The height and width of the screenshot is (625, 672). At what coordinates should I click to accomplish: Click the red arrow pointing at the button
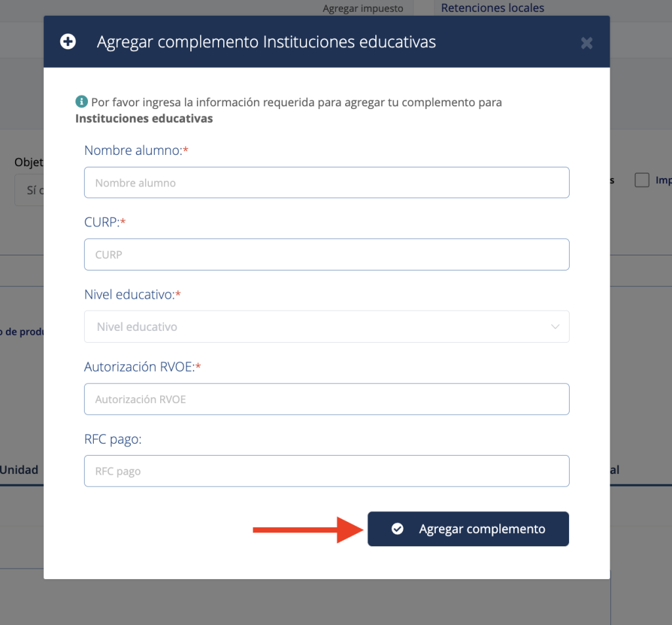click(308, 528)
